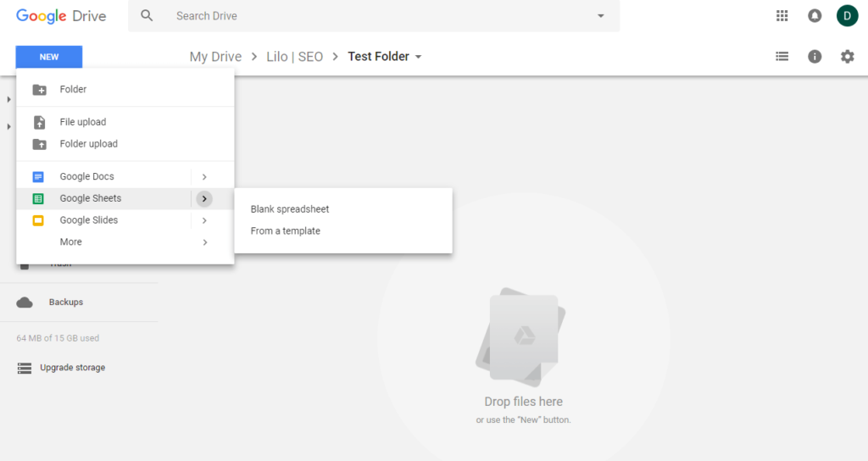Click the yellow Google Slides icon
Image resolution: width=868 pixels, height=461 pixels.
[38, 220]
